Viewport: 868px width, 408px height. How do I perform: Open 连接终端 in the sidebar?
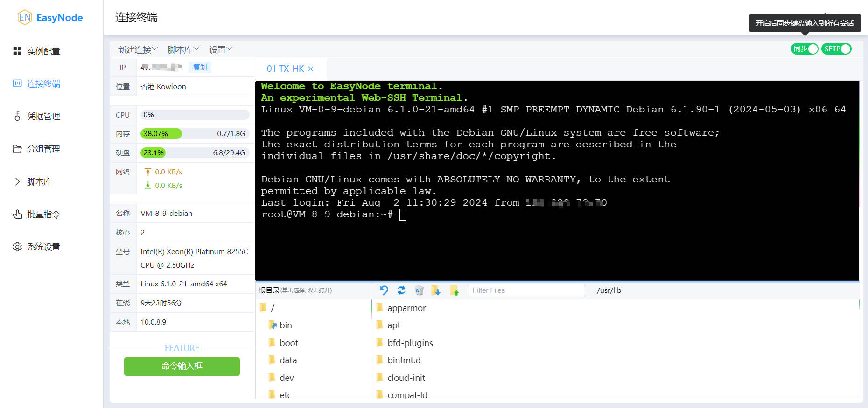tap(43, 84)
